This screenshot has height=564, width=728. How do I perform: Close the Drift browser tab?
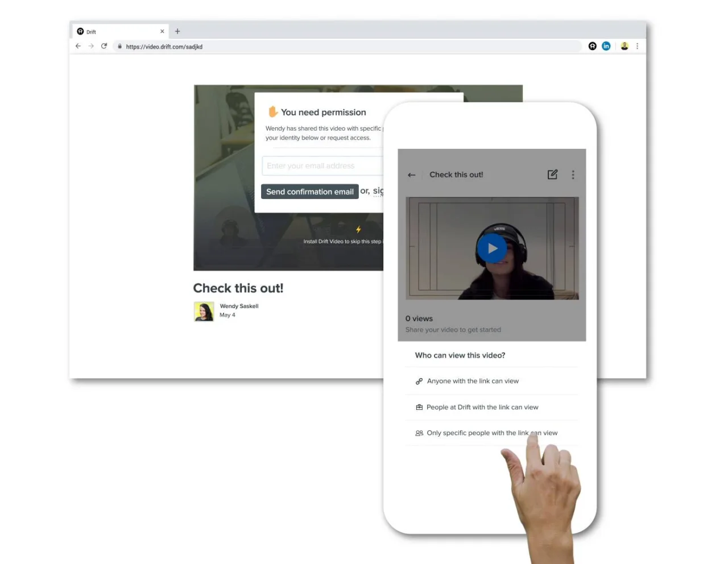[162, 31]
